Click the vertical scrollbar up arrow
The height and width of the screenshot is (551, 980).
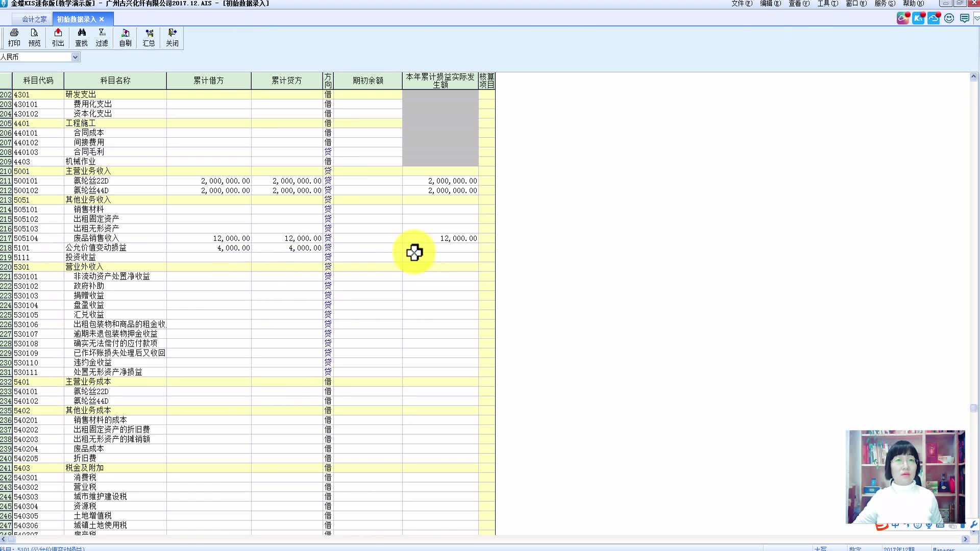pyautogui.click(x=973, y=77)
